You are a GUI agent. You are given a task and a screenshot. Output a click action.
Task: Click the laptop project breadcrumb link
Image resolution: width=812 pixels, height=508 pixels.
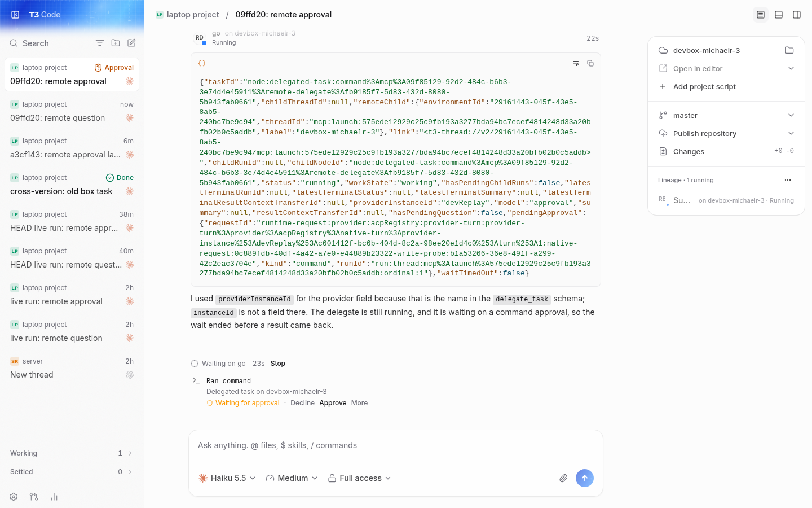pos(193,15)
